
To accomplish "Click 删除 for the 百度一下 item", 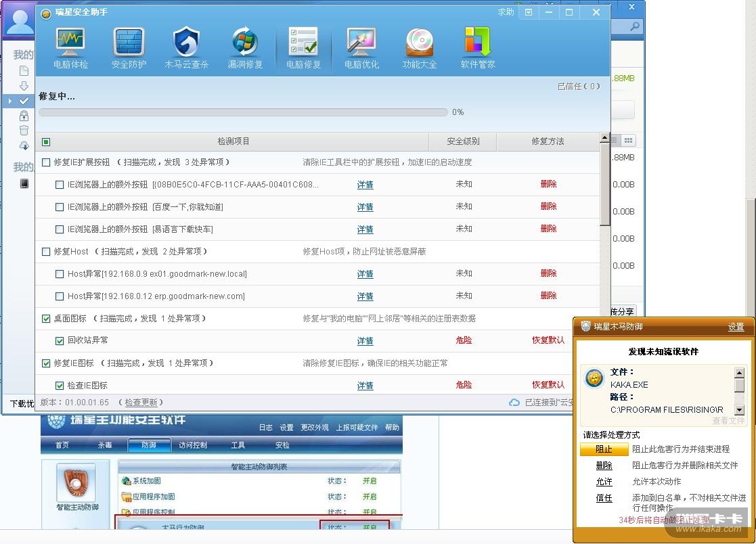I will click(x=548, y=206).
